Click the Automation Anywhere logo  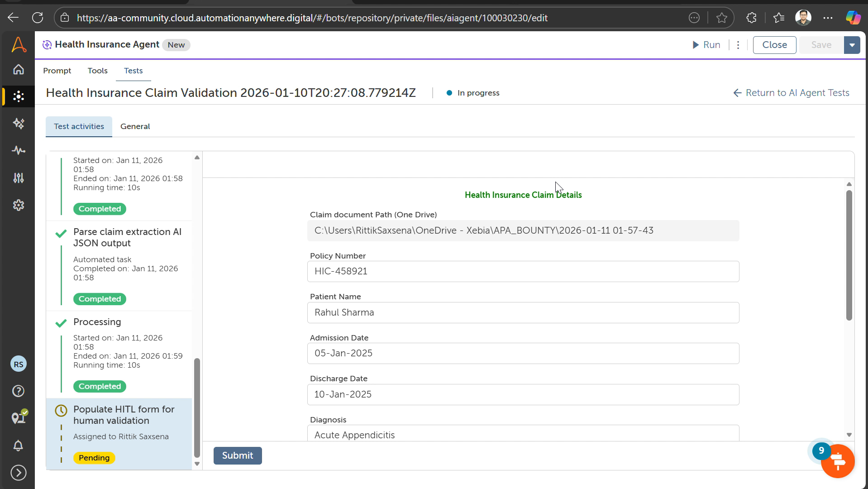tap(19, 44)
